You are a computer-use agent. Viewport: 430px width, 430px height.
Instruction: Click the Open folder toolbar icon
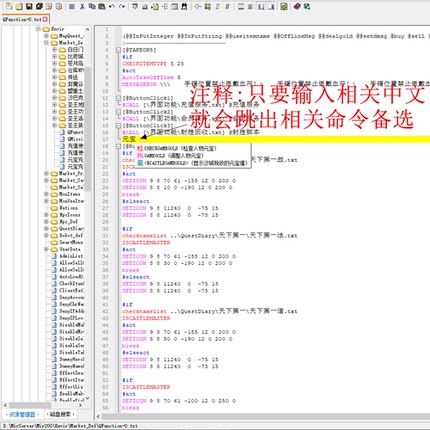[x=19, y=6]
